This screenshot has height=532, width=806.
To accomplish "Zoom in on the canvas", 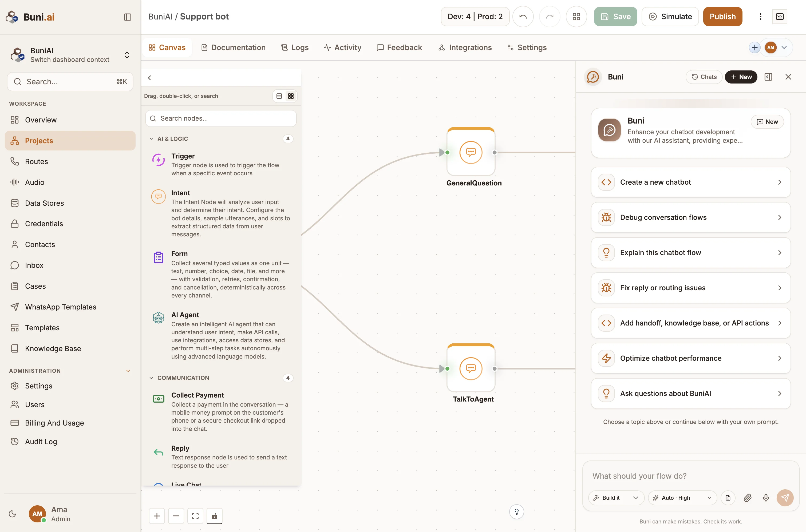I will 157,516.
